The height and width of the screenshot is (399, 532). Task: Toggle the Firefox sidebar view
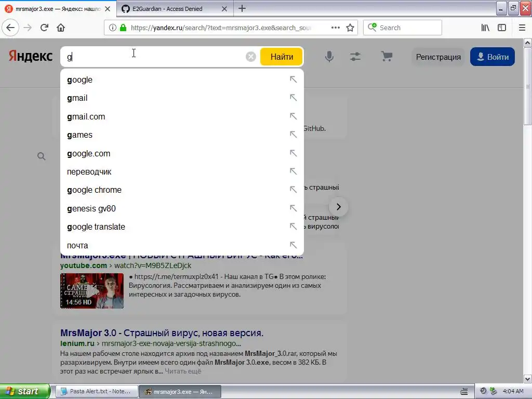coord(502,28)
